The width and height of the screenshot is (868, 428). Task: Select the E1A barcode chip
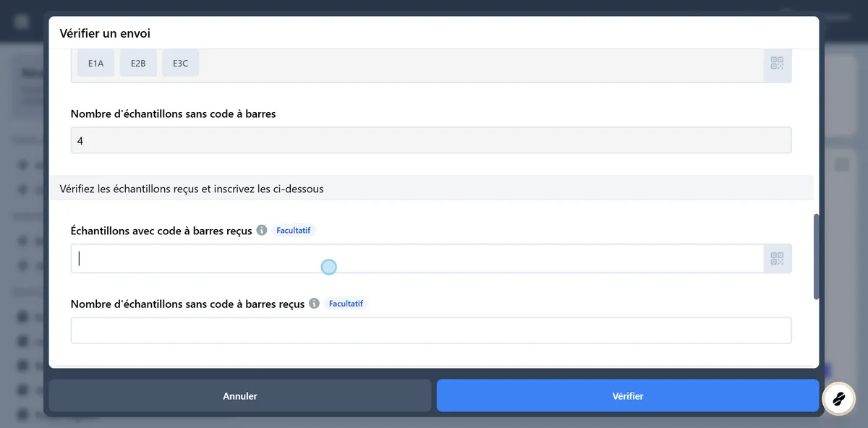[96, 64]
